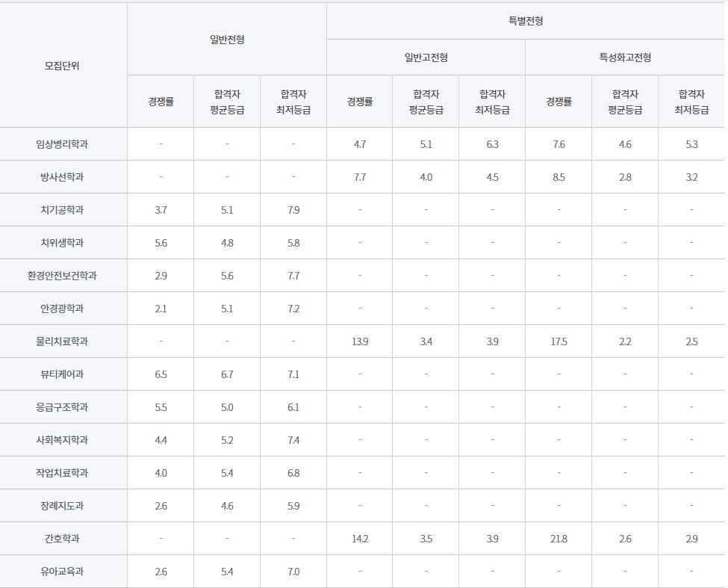Select the 응급구조학과 row label
Screen dimensions: 728x588
[62, 407]
